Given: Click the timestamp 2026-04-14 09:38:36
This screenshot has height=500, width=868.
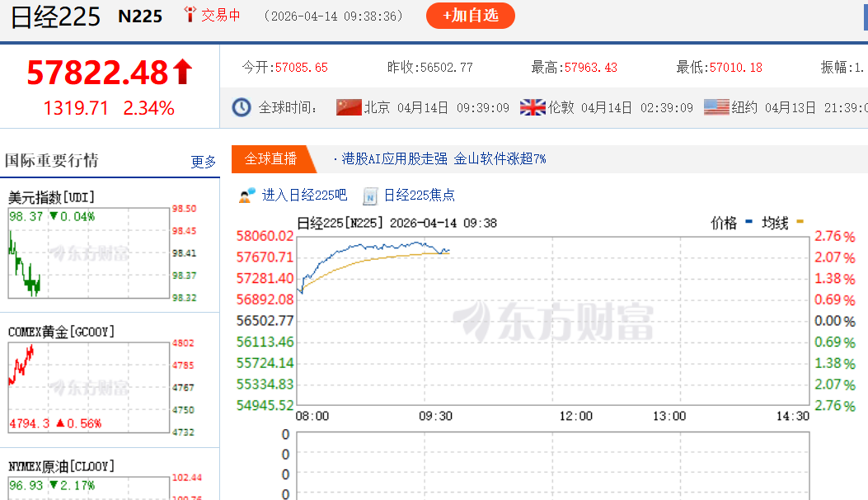Looking at the screenshot, I should [x=334, y=16].
